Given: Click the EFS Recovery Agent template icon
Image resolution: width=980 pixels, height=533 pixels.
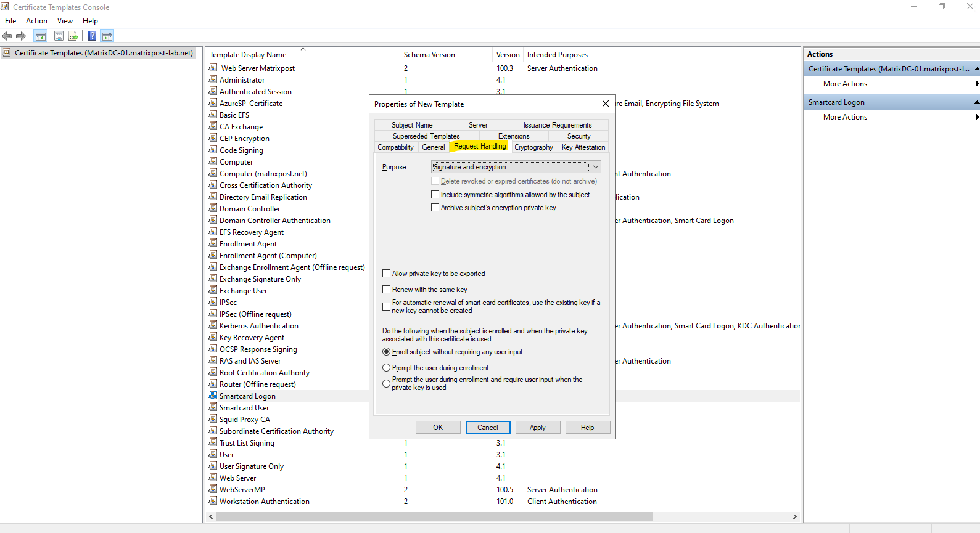Looking at the screenshot, I should pos(213,232).
